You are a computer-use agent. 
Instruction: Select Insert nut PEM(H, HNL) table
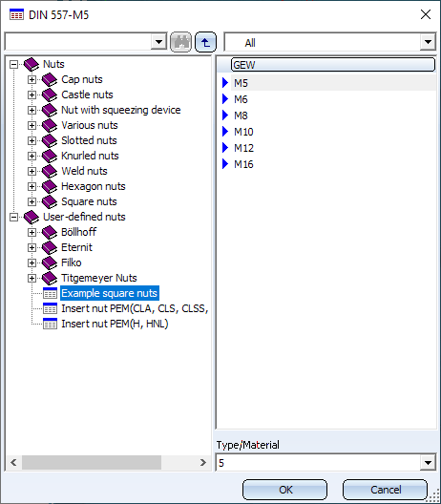(x=115, y=324)
